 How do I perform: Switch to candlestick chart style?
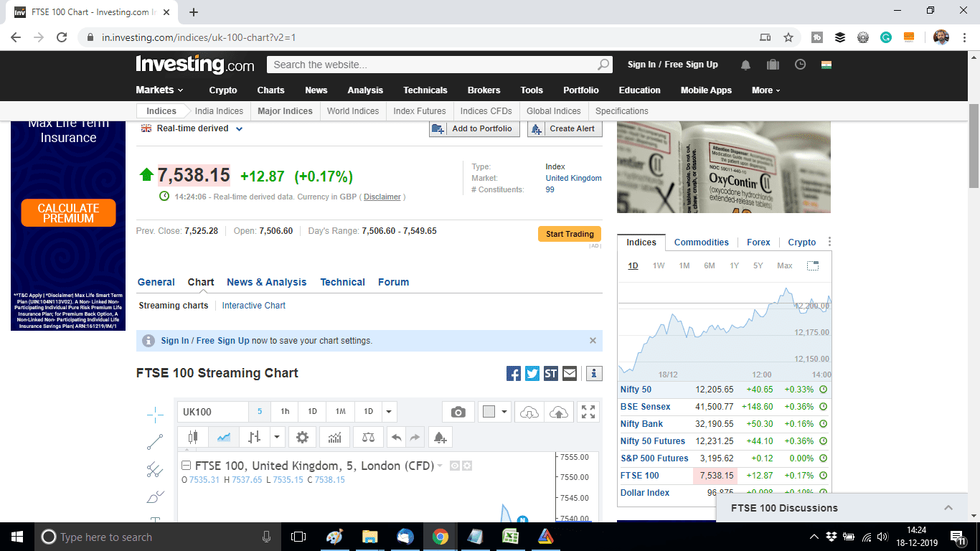point(192,437)
